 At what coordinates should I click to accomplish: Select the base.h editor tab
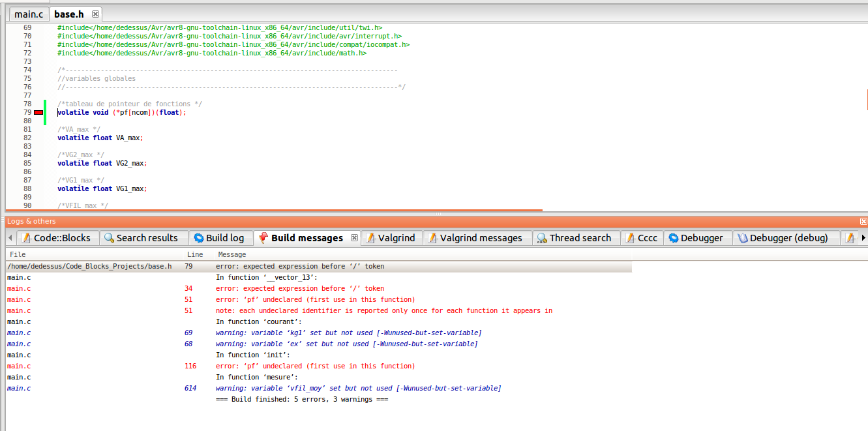68,14
